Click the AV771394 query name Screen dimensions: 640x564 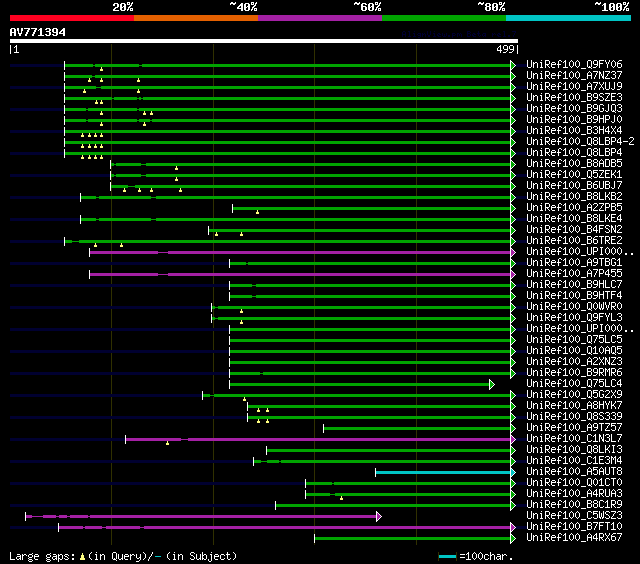38,32
